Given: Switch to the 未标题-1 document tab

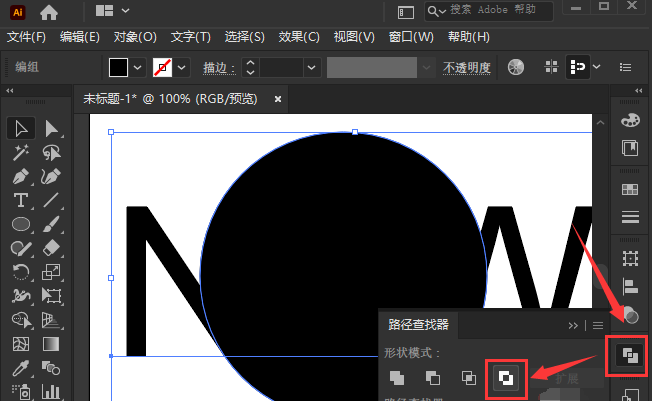Looking at the screenshot, I should (170, 99).
